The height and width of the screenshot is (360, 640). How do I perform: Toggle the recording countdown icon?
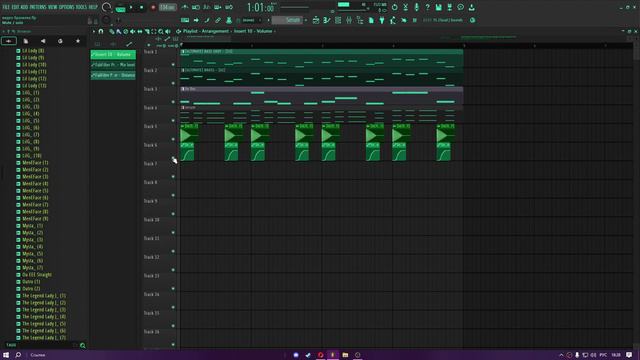point(207,7)
